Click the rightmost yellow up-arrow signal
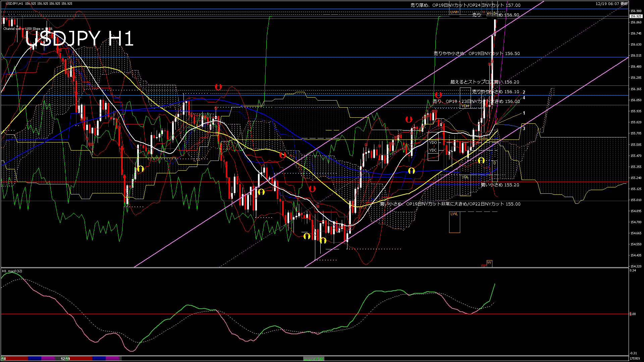This screenshot has height=362, width=644. coord(481,161)
